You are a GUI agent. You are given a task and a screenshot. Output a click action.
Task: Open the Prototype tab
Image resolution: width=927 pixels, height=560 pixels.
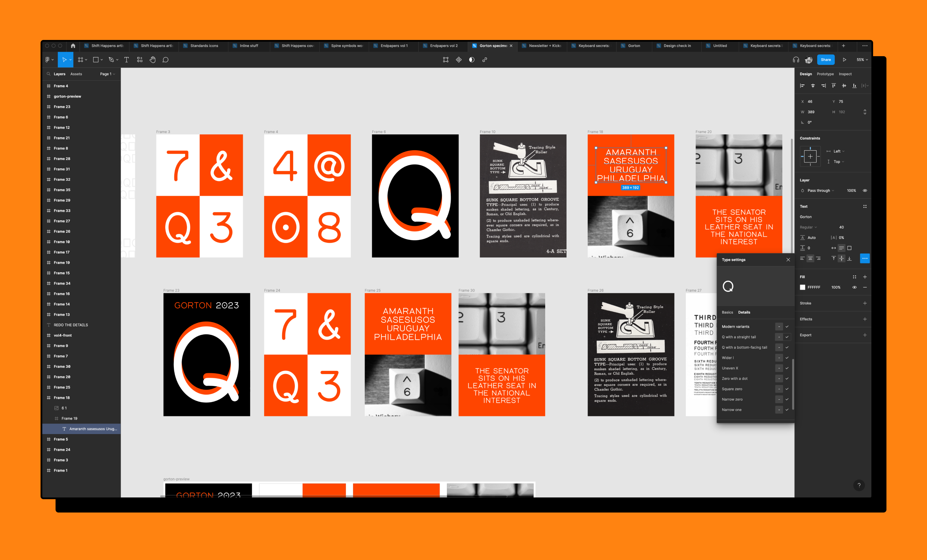[x=825, y=74]
